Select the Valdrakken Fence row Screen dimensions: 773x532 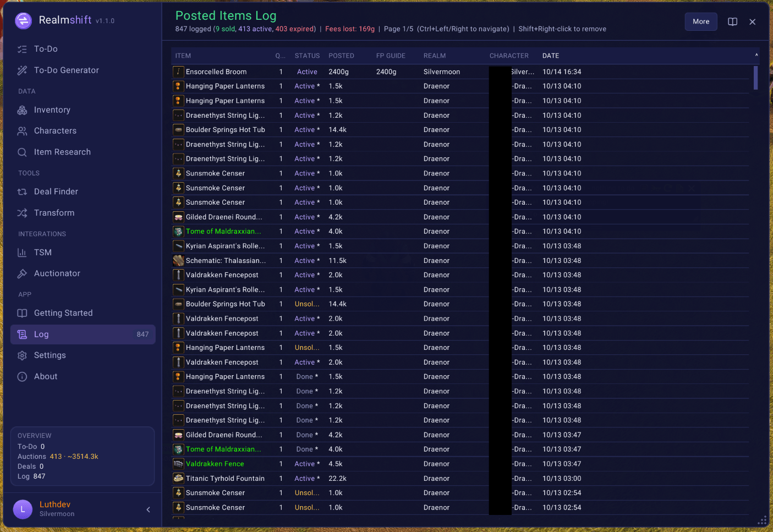pos(460,464)
